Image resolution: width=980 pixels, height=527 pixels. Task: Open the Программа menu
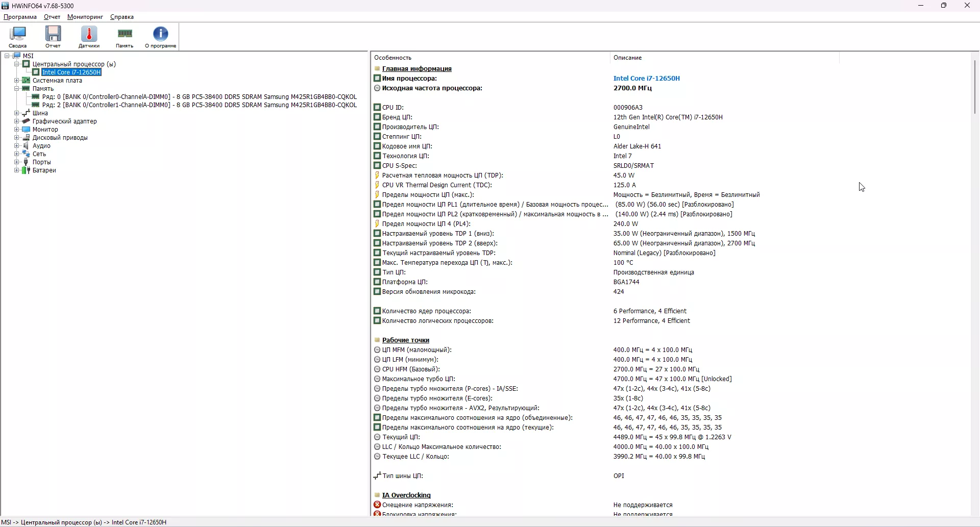20,17
